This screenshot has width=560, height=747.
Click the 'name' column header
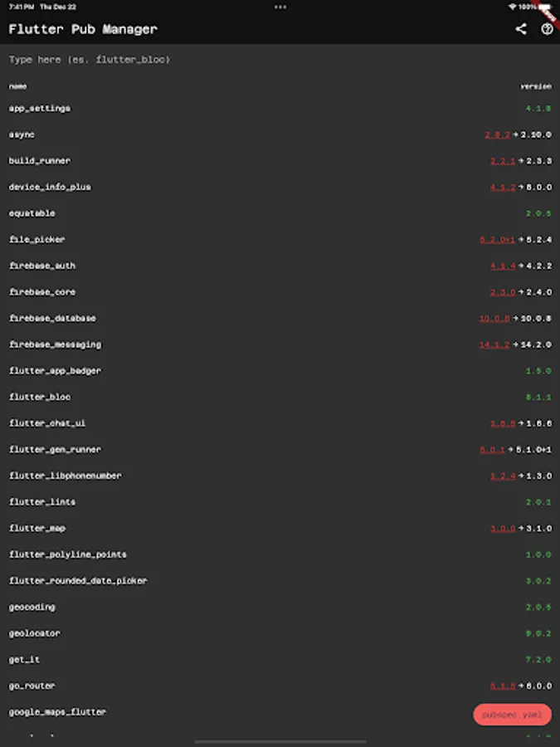pyautogui.click(x=18, y=86)
